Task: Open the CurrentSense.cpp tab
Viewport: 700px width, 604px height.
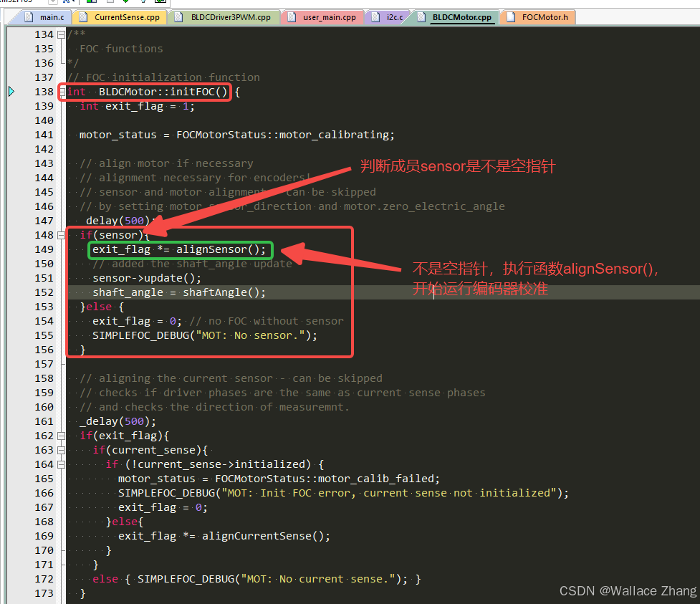Action: click(120, 17)
